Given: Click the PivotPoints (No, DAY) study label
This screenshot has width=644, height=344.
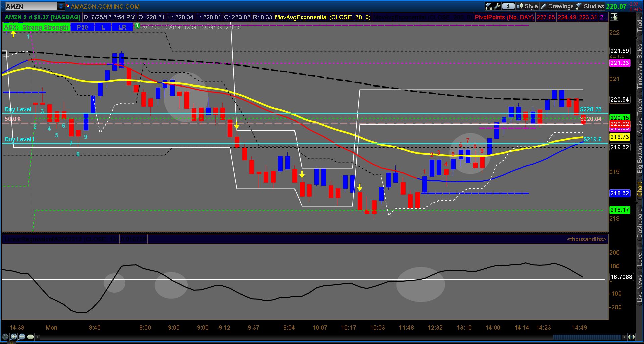Looking at the screenshot, I should tap(504, 17).
